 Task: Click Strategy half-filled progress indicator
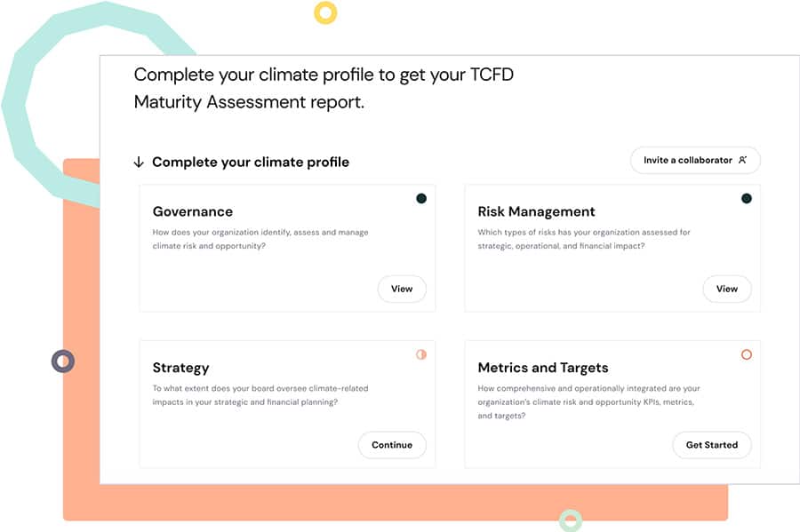(421, 354)
